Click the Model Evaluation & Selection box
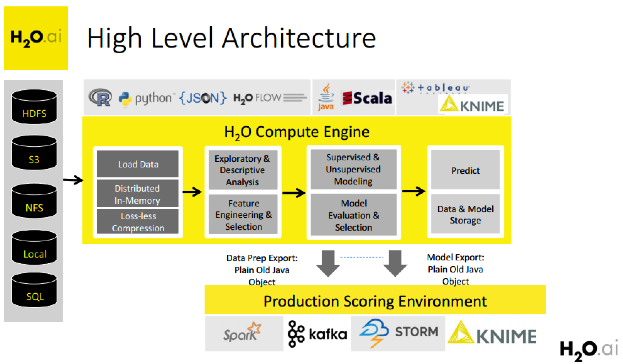Screen dimensions: 623x364 coord(353,215)
